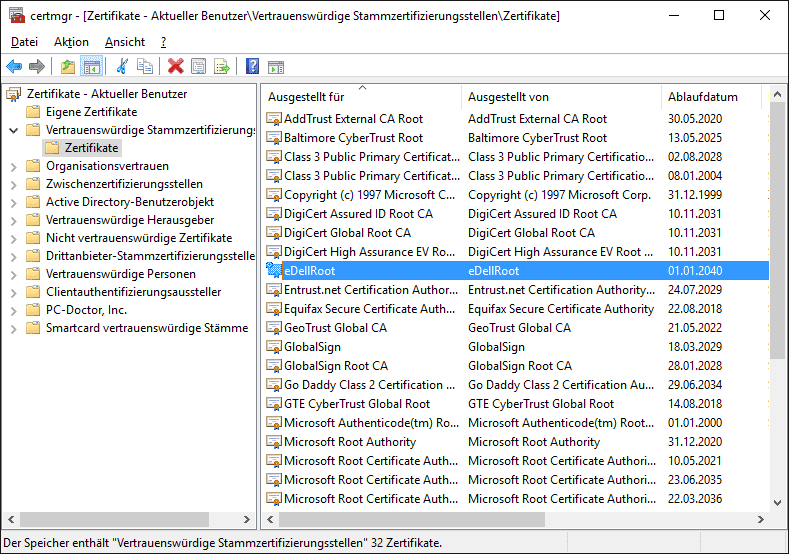
Task: Click the eDellRoot certificate icon
Action: click(273, 270)
